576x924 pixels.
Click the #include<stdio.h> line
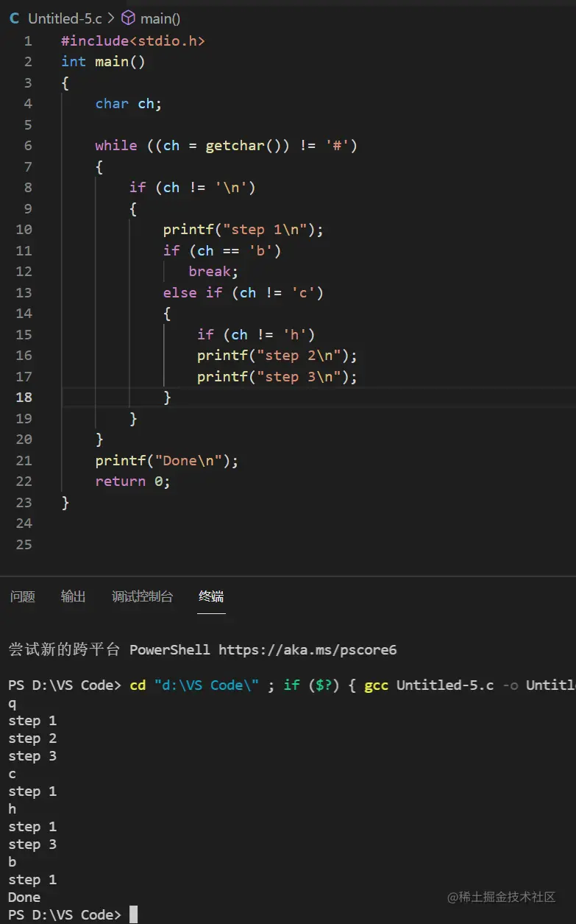coord(133,41)
